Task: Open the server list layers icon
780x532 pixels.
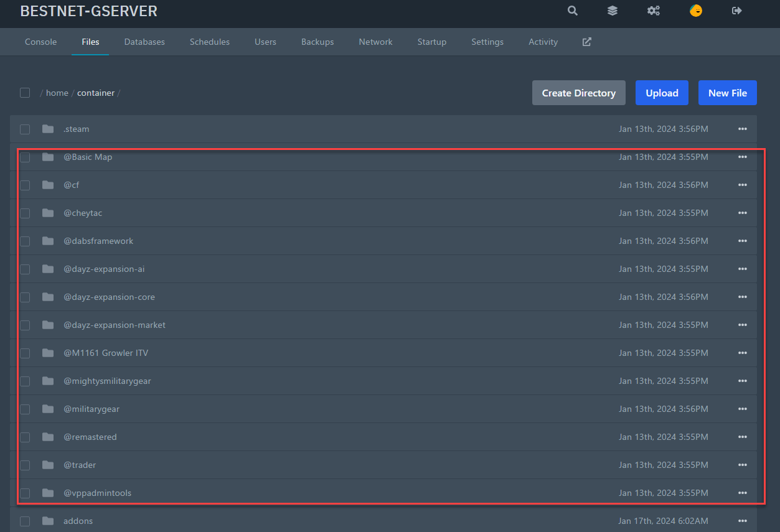Action: 613,11
